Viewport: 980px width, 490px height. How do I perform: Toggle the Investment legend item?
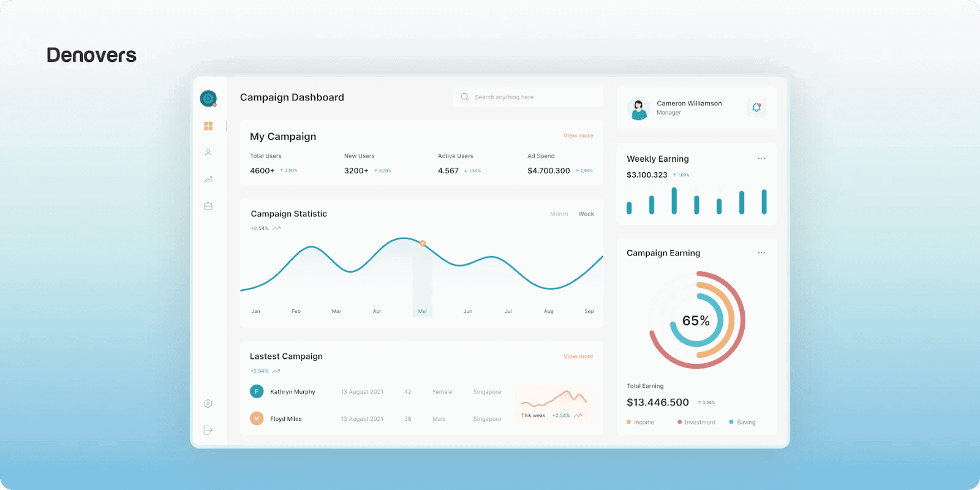pos(696,422)
